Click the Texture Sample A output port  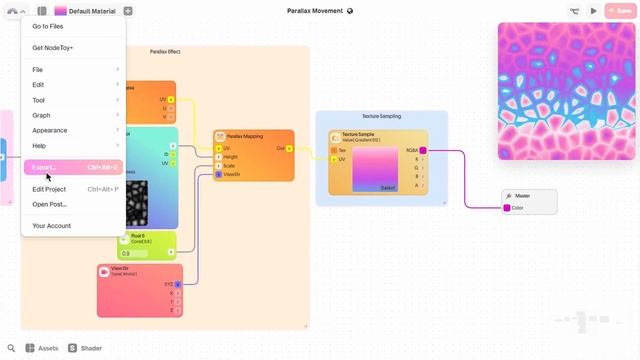[x=423, y=185]
